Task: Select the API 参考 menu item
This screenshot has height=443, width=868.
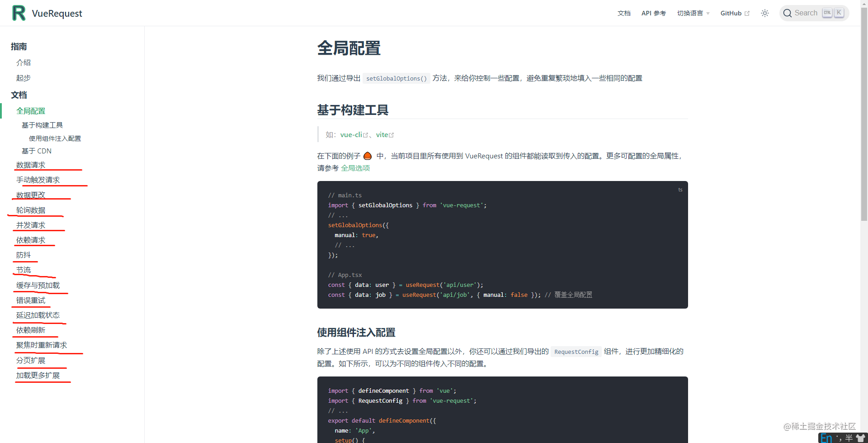Action: [653, 13]
